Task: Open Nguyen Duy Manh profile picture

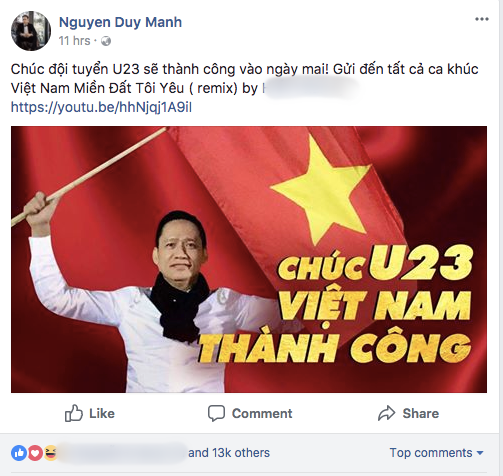Action: 31,31
